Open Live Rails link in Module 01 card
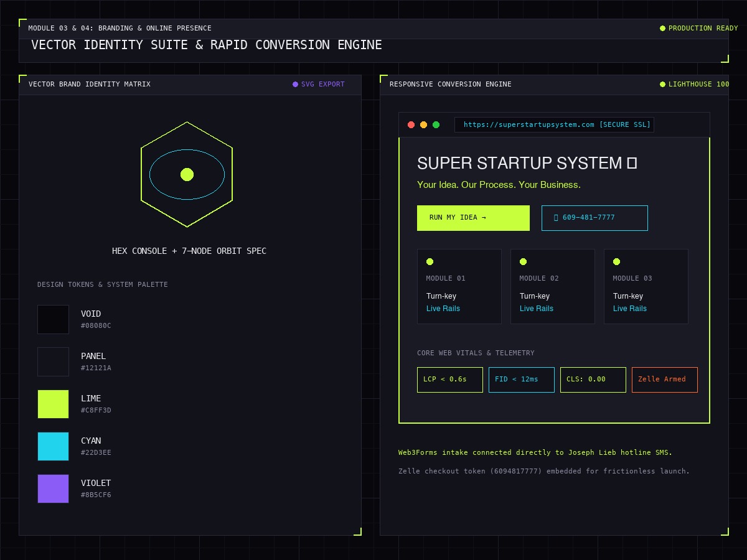 click(443, 309)
